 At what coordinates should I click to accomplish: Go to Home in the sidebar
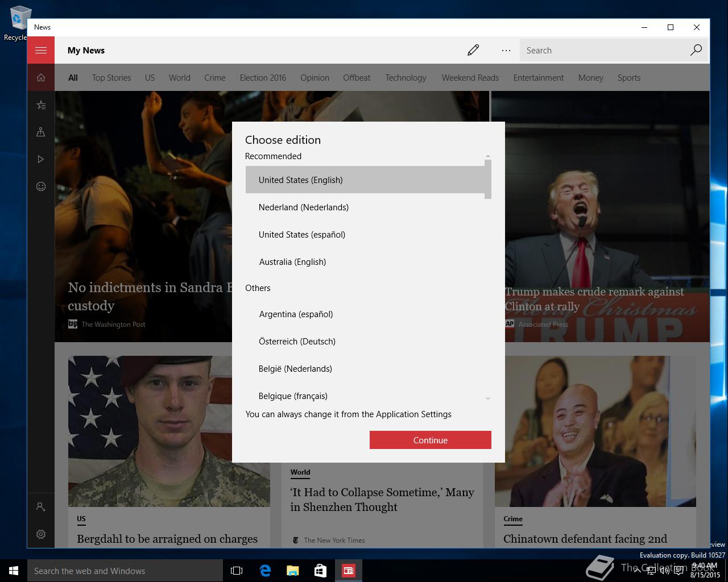41,77
